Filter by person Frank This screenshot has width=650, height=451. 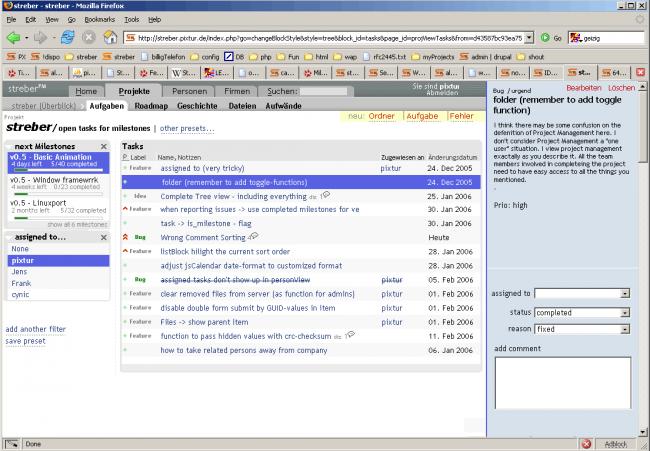pyautogui.click(x=21, y=284)
